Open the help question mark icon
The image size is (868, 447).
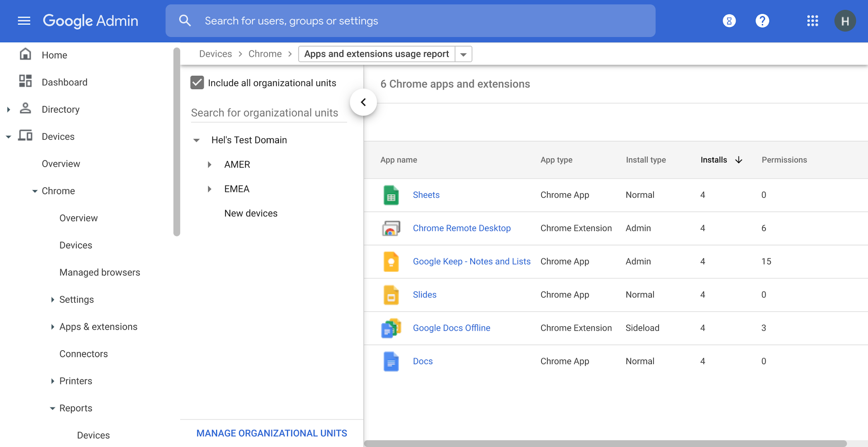pyautogui.click(x=762, y=21)
